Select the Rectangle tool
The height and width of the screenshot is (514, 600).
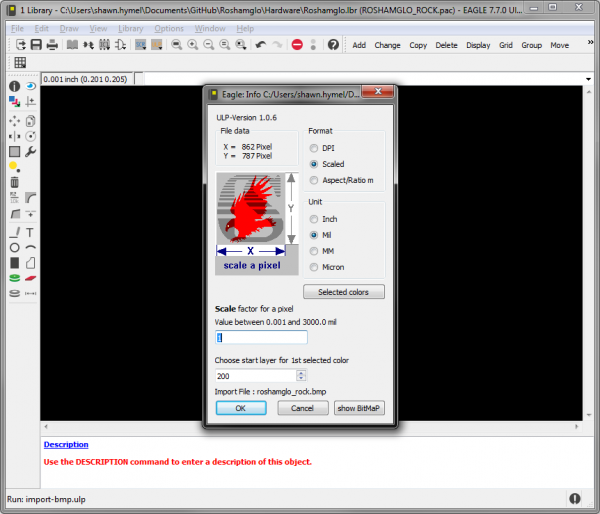pyautogui.click(x=15, y=263)
